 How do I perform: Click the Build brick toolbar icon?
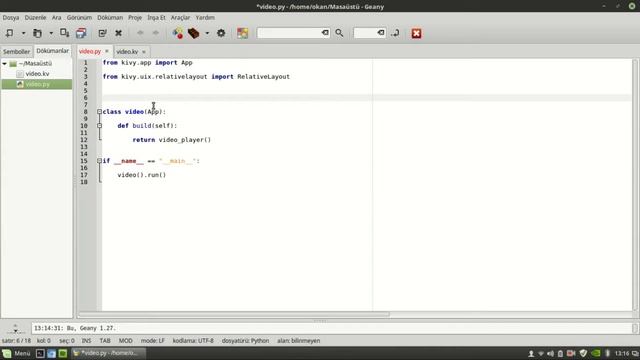193,33
